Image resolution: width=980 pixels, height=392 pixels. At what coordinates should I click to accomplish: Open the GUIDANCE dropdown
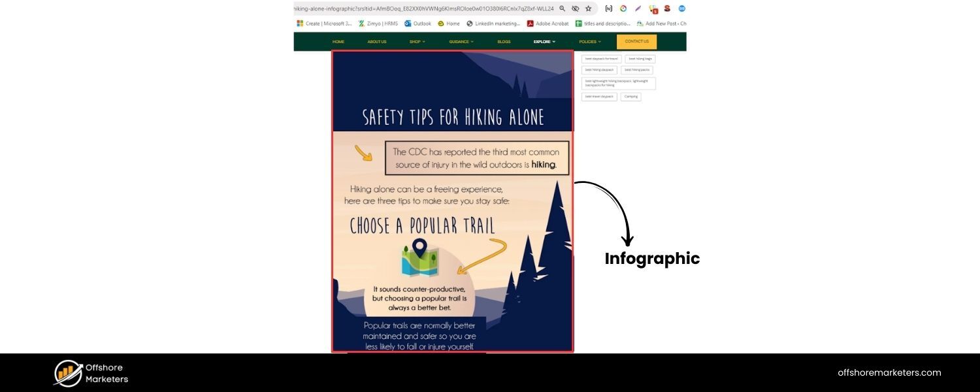click(461, 41)
